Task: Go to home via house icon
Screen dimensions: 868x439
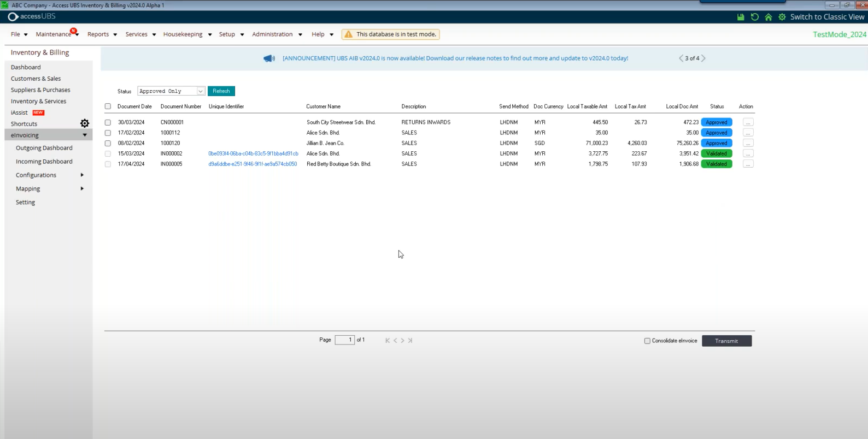Action: click(769, 17)
